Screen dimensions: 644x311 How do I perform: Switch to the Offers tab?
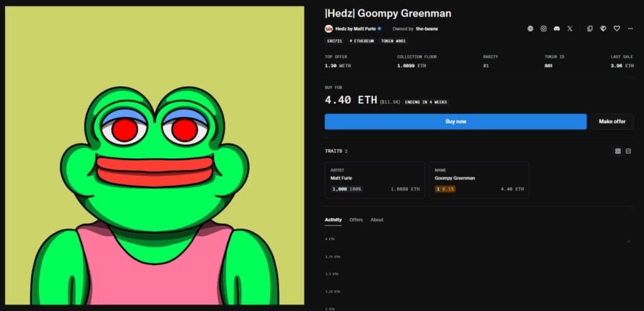click(x=356, y=220)
